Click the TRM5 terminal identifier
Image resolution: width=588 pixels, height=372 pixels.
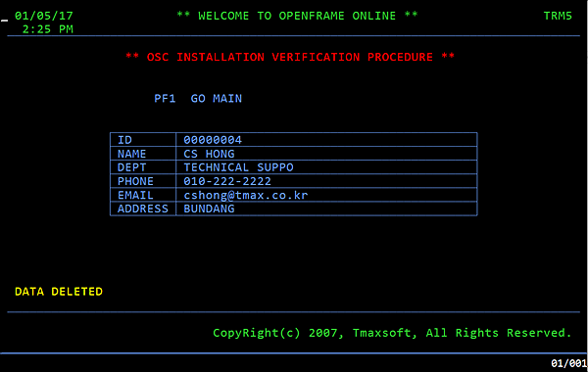click(558, 16)
